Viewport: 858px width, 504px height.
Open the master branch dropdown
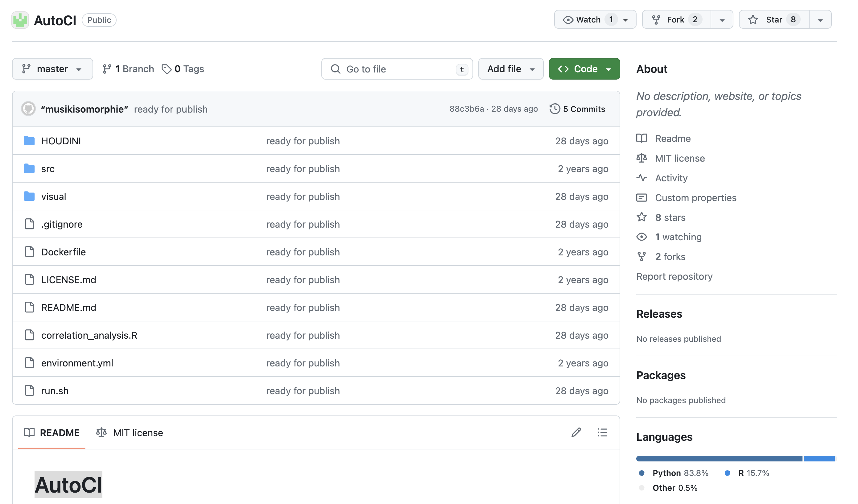pos(52,69)
